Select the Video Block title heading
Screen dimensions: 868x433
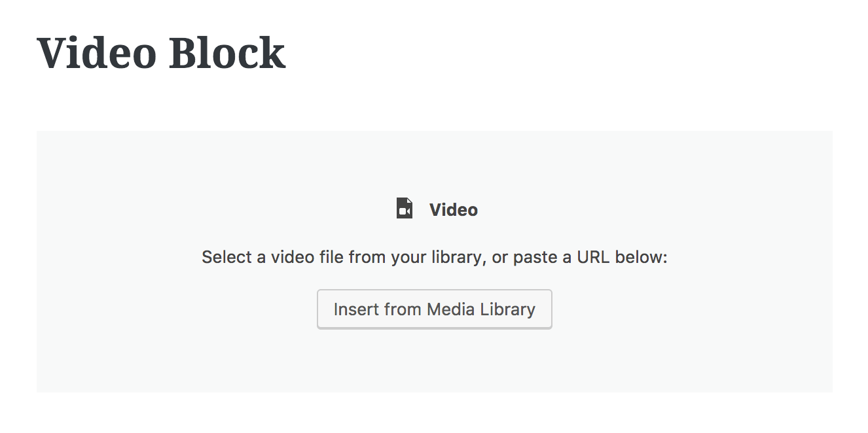pyautogui.click(x=161, y=52)
